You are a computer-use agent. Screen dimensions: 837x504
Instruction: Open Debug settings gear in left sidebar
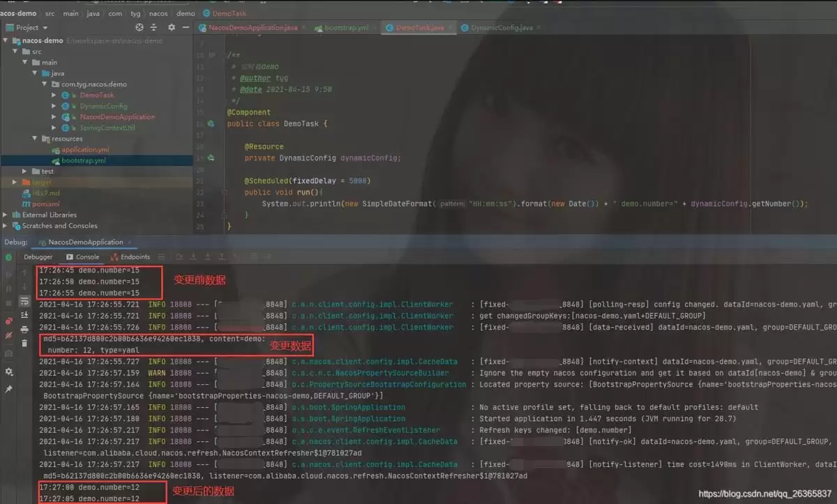[x=9, y=372]
